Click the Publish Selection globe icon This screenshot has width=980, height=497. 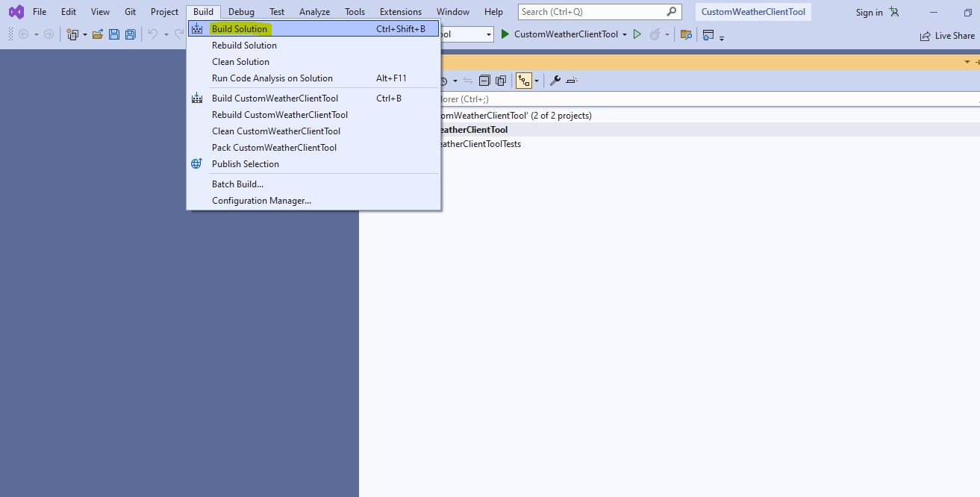(x=196, y=163)
